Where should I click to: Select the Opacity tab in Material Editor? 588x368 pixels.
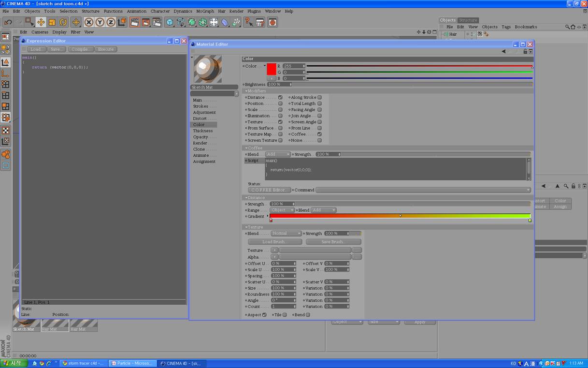coord(201,137)
